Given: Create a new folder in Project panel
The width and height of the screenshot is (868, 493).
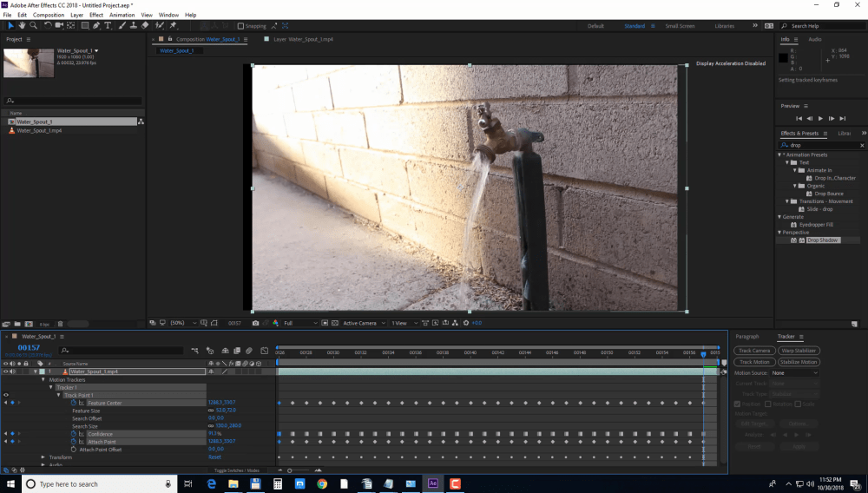Looking at the screenshot, I should [x=17, y=325].
